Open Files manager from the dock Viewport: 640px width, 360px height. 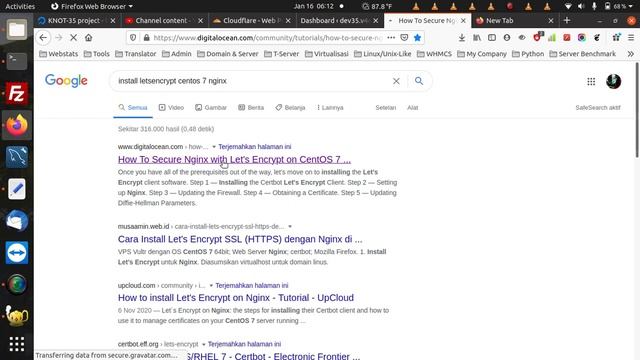17,30
